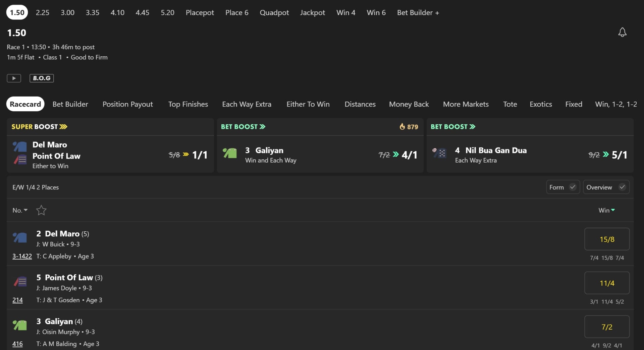Select the 2.25 race time tab
This screenshot has width=644, height=350.
[43, 12]
